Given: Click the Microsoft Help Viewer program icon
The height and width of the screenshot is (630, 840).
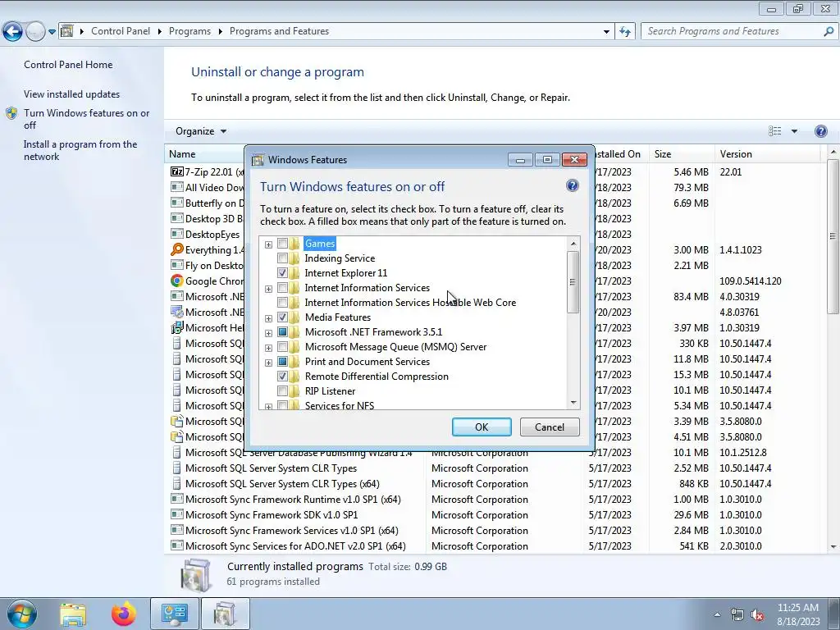Looking at the screenshot, I should point(177,327).
